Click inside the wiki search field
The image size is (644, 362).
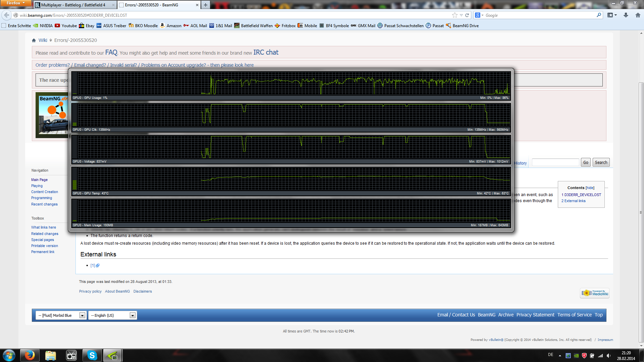(x=555, y=163)
